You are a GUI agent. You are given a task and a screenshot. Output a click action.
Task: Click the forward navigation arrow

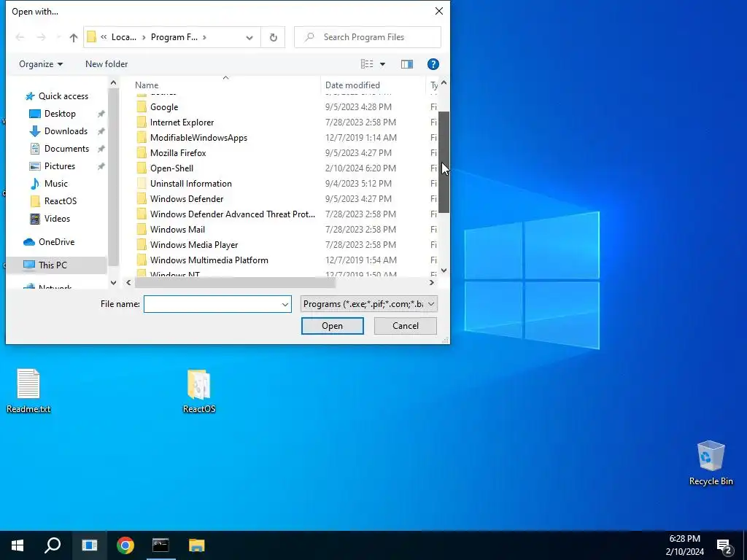point(42,37)
